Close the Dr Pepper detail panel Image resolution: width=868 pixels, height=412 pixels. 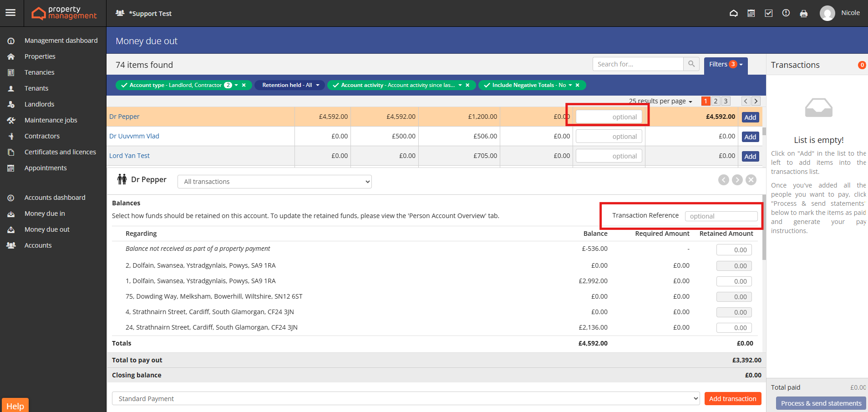751,180
